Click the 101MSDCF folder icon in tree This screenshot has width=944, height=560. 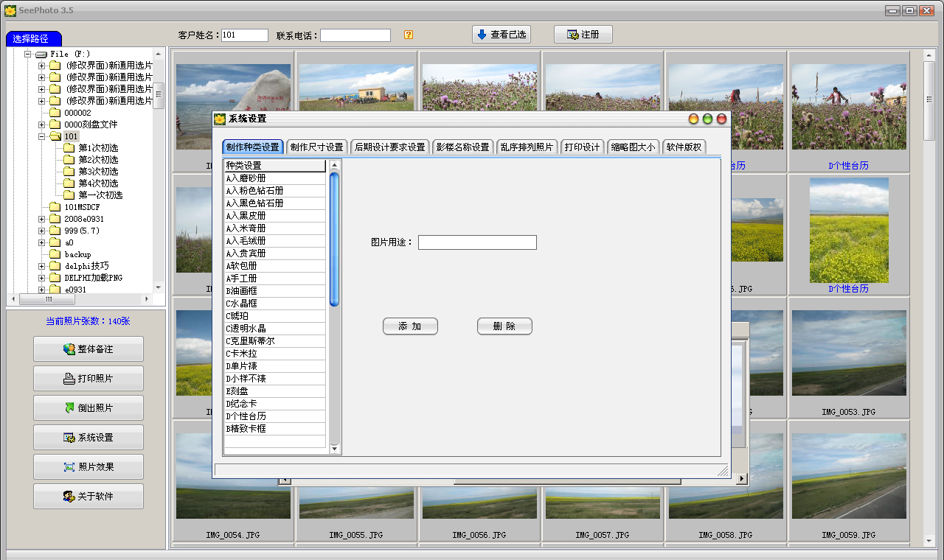click(x=55, y=207)
